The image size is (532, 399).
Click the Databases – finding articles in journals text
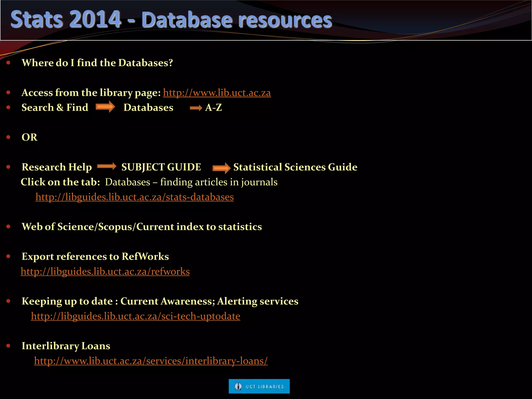click(x=191, y=182)
